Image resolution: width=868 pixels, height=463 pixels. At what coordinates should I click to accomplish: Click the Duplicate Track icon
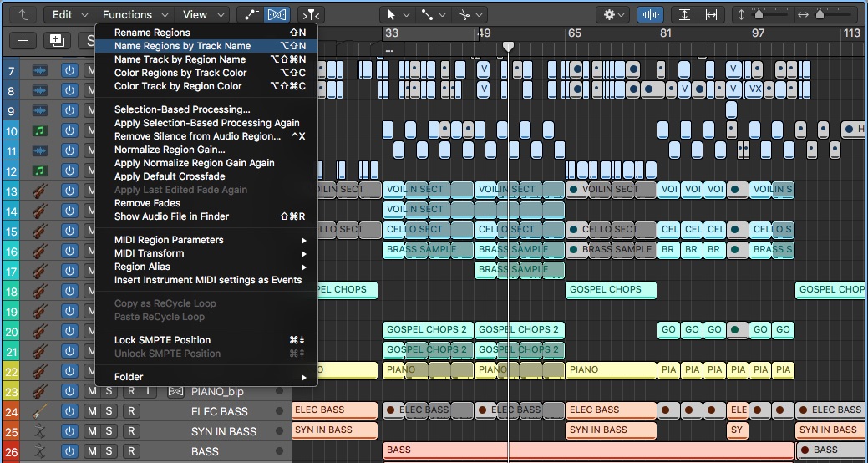(x=57, y=40)
